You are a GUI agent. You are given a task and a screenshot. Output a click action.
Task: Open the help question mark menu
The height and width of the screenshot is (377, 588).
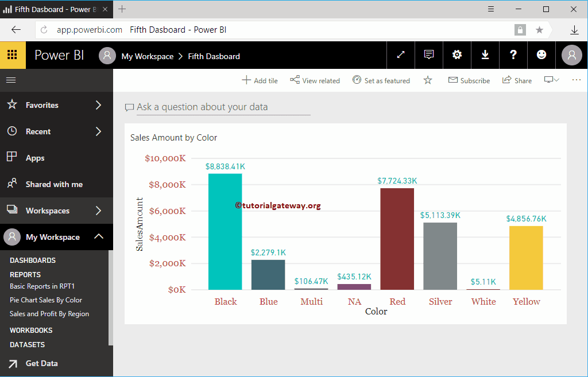(x=513, y=55)
